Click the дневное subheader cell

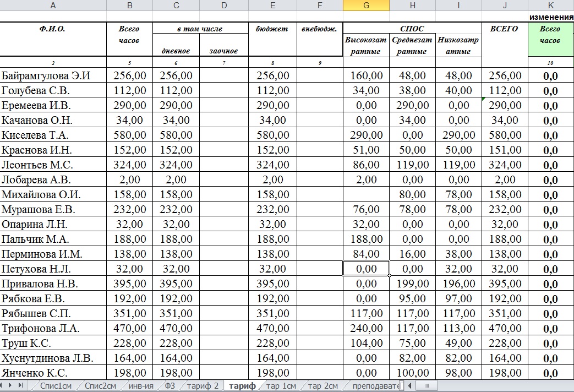tap(176, 45)
